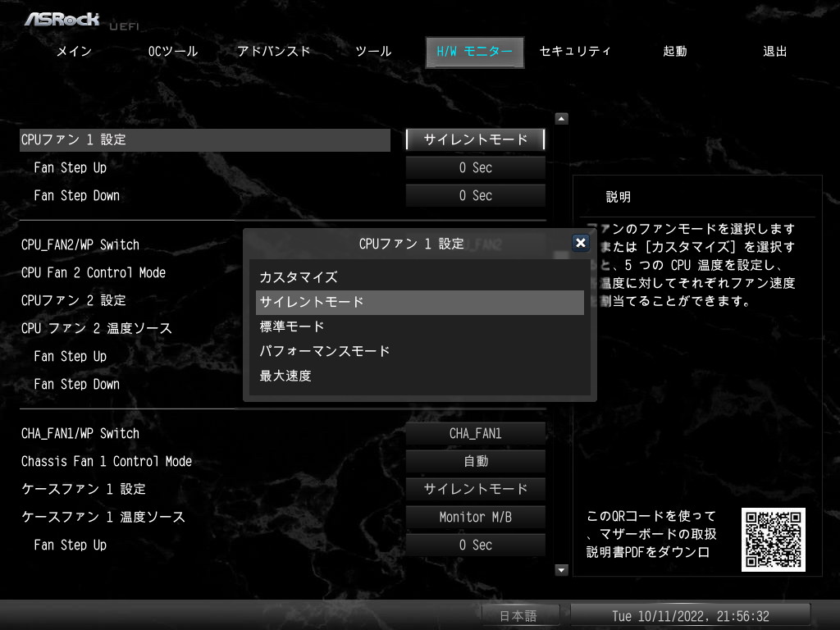840x630 pixels.
Task: Select Fan Step Down under CPUファン 2
Action: point(76,384)
